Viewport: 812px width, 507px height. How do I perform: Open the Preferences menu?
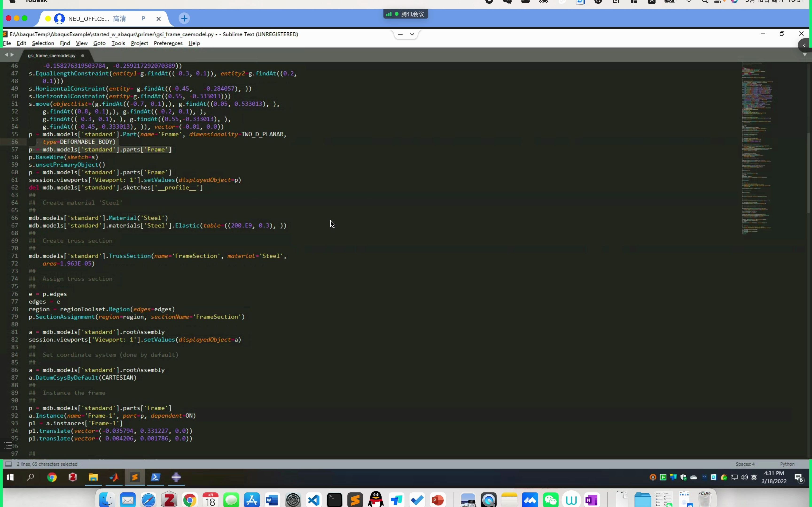pyautogui.click(x=168, y=43)
